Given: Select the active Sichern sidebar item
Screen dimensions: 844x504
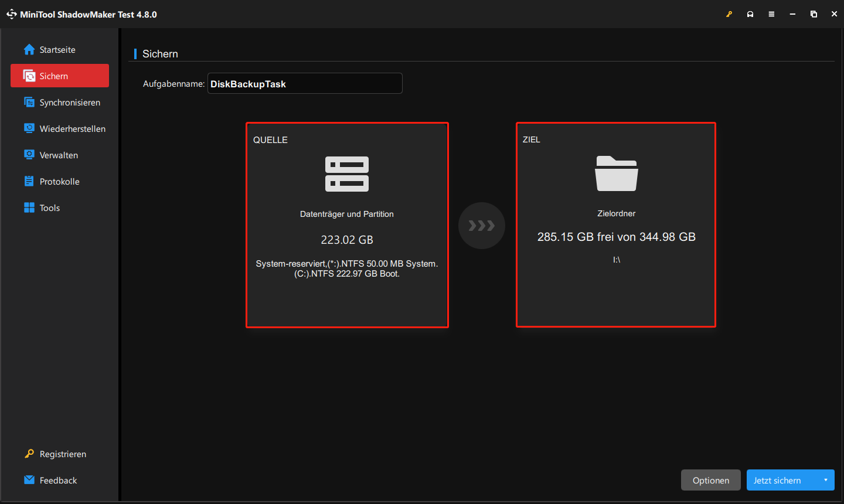Looking at the screenshot, I should [x=60, y=76].
